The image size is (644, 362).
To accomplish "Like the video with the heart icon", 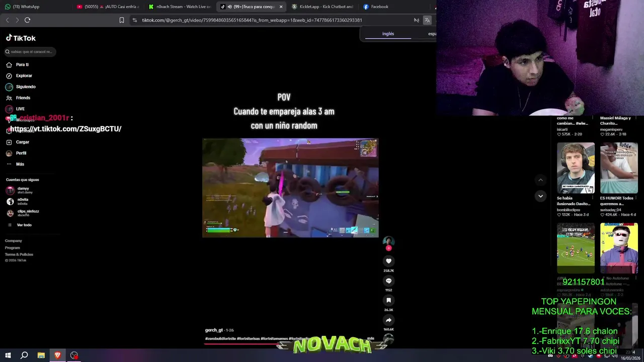I will coord(388,261).
